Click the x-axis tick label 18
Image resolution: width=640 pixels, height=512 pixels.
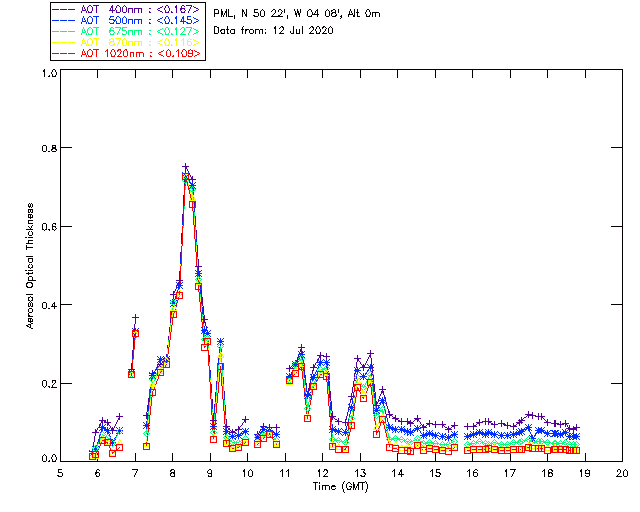pyautogui.click(x=548, y=472)
